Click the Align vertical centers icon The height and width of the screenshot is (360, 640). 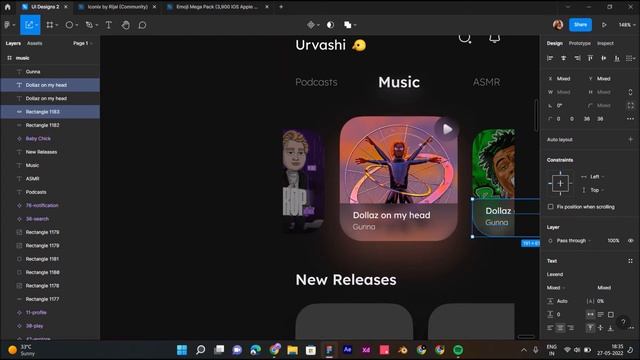(x=604, y=58)
